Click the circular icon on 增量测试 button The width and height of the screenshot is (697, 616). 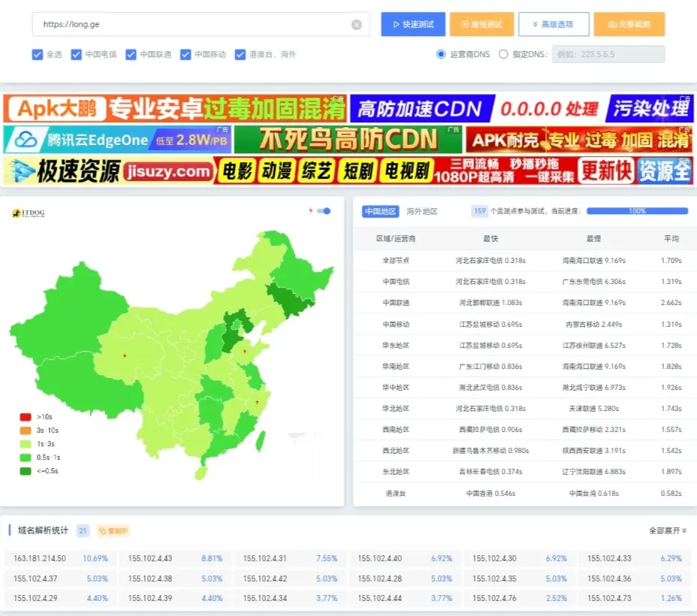click(x=465, y=24)
